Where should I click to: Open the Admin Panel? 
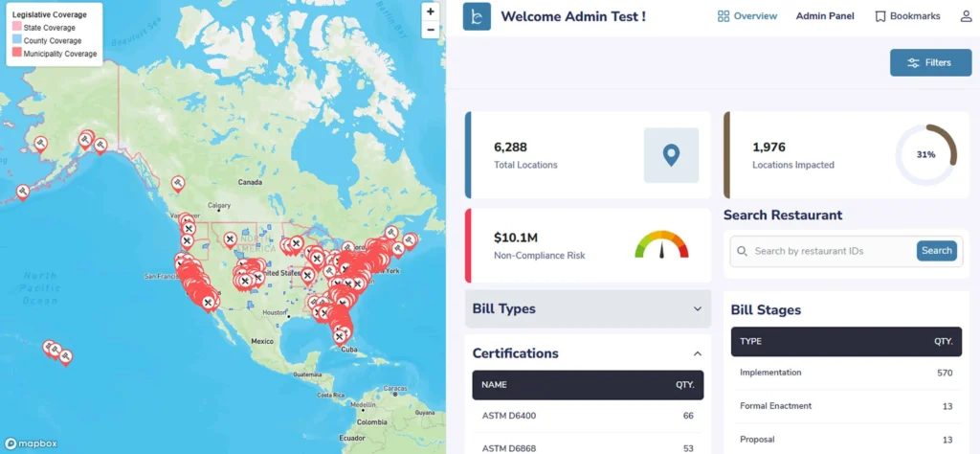(824, 16)
